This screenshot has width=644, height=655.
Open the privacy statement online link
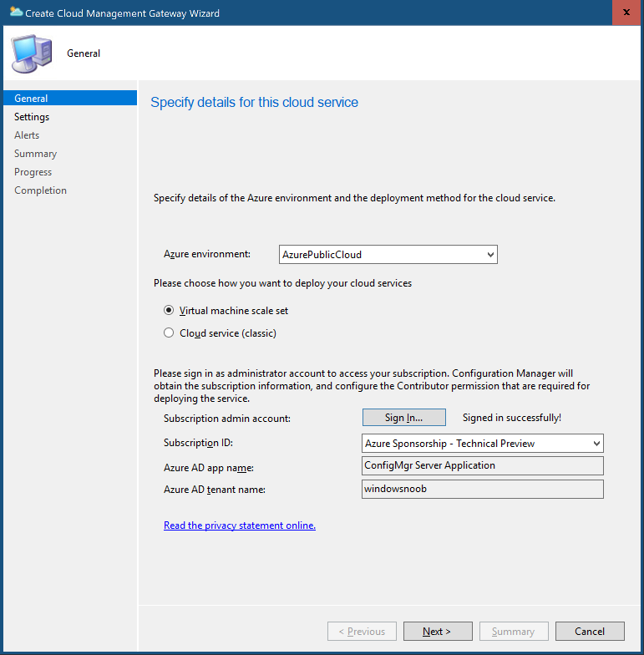click(240, 525)
